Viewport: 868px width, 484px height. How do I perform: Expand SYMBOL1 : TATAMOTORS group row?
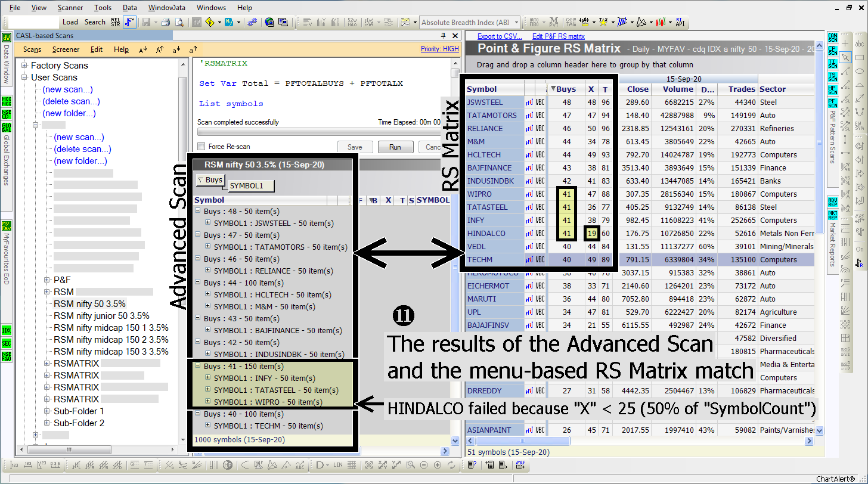[x=208, y=247]
